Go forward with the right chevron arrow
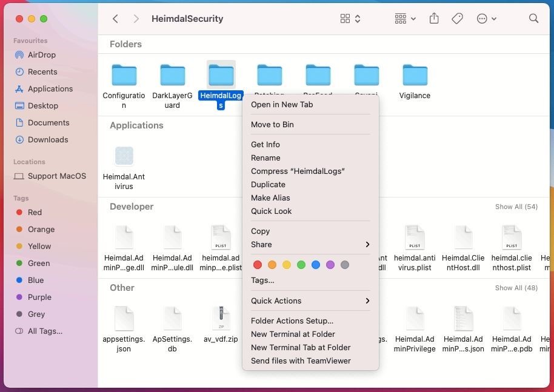Screen dimensions: 554x392 click(x=136, y=19)
